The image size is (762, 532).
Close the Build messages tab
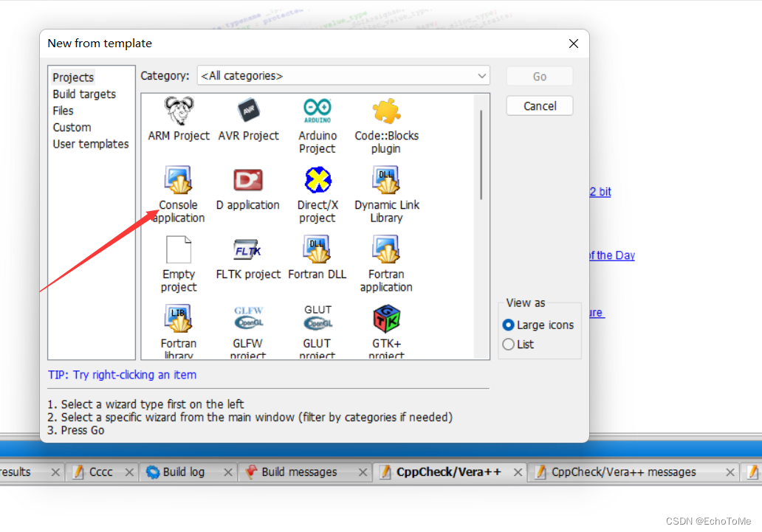363,472
